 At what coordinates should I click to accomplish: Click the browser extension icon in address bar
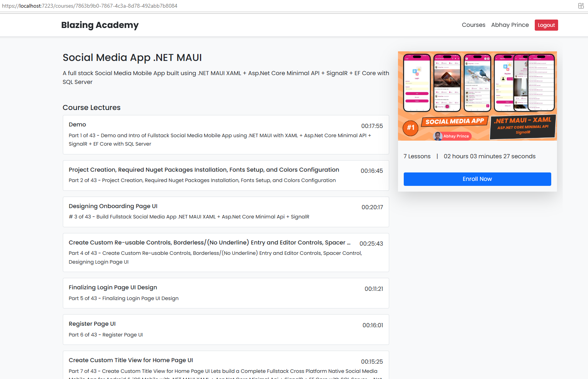(x=581, y=6)
